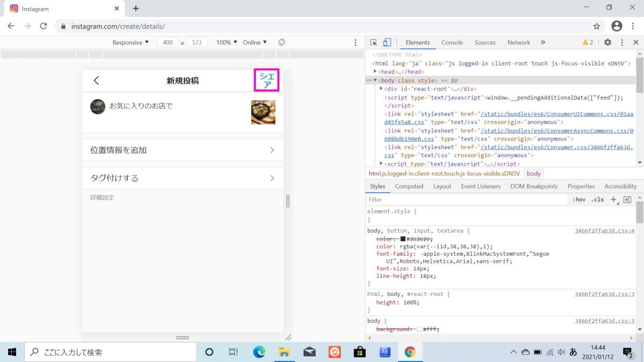Click 詳細設定 link
The width and height of the screenshot is (644, 362).
point(102,197)
